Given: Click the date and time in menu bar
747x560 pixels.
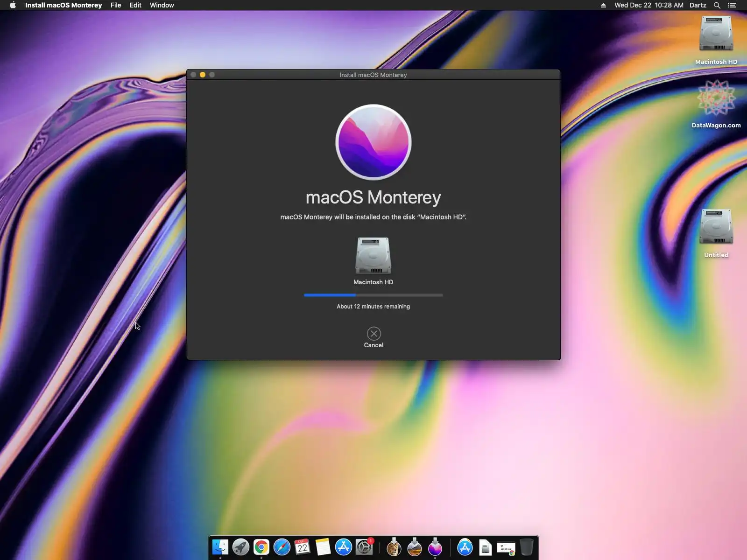Looking at the screenshot, I should (649, 5).
